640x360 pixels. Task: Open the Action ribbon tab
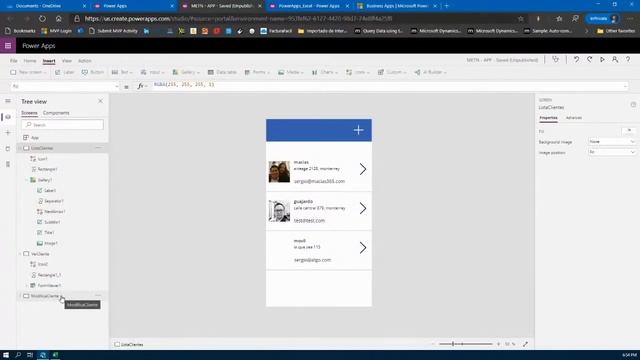(x=84, y=61)
